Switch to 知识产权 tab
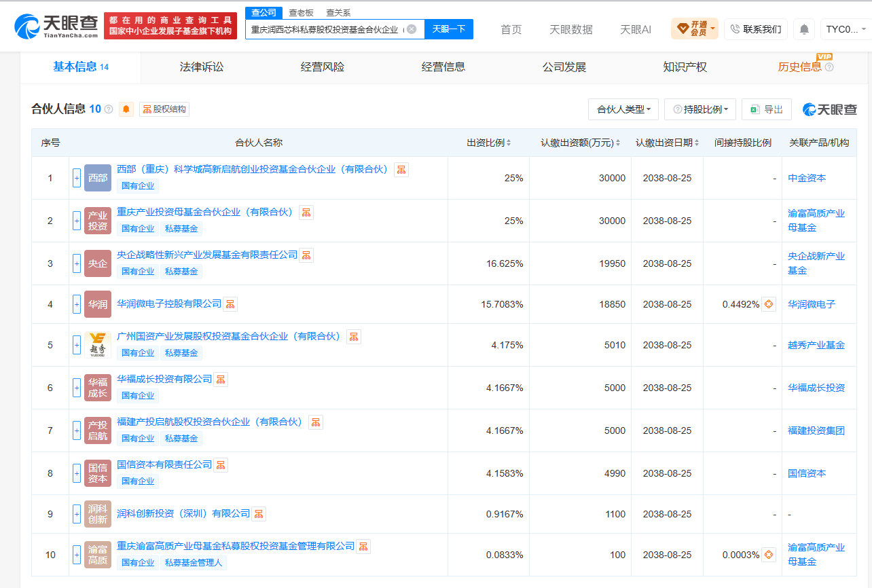The width and height of the screenshot is (872, 588). coord(685,67)
